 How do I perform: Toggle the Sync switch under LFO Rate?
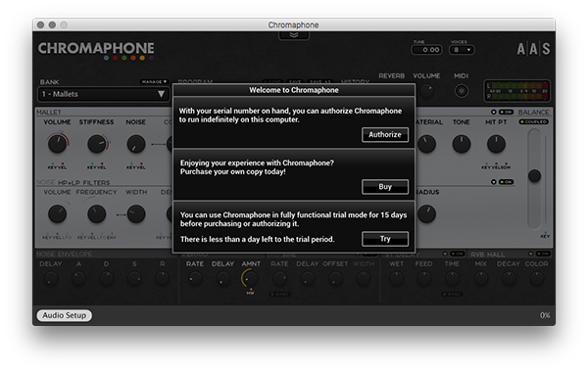(279, 294)
